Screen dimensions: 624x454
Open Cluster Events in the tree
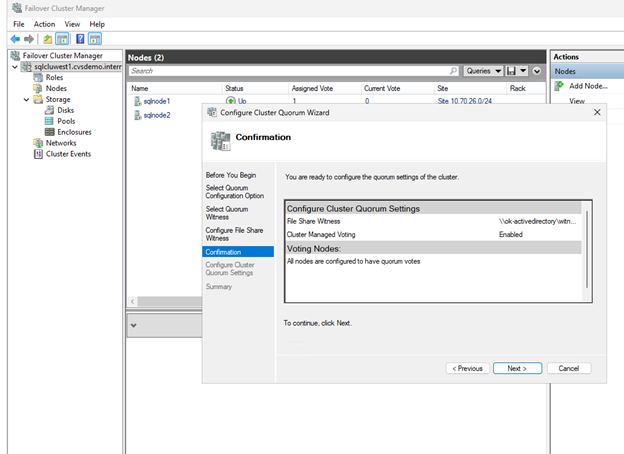coord(68,154)
